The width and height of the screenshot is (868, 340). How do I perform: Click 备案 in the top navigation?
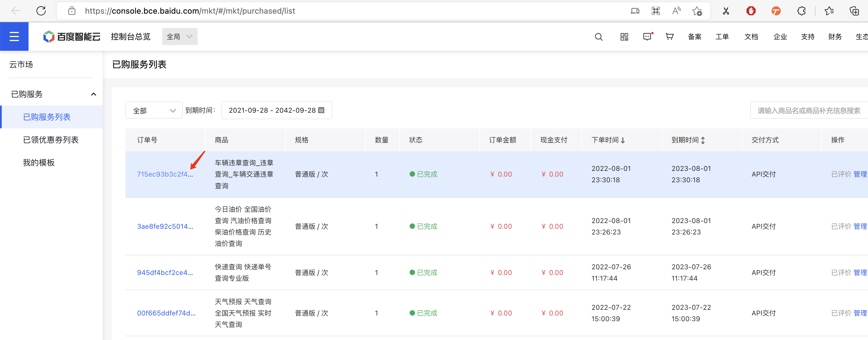click(x=694, y=37)
